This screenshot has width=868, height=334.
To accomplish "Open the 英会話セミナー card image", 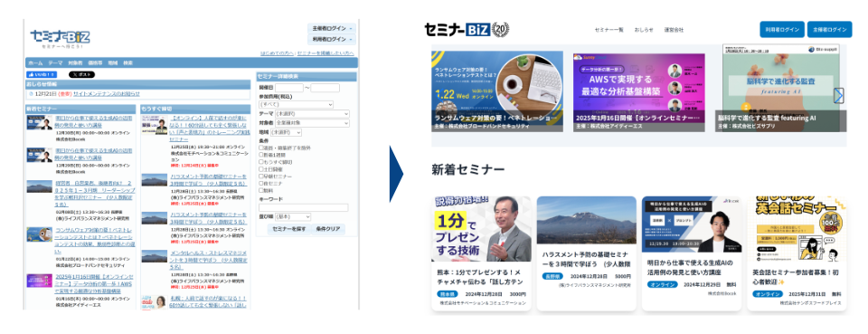I will coord(797,228).
